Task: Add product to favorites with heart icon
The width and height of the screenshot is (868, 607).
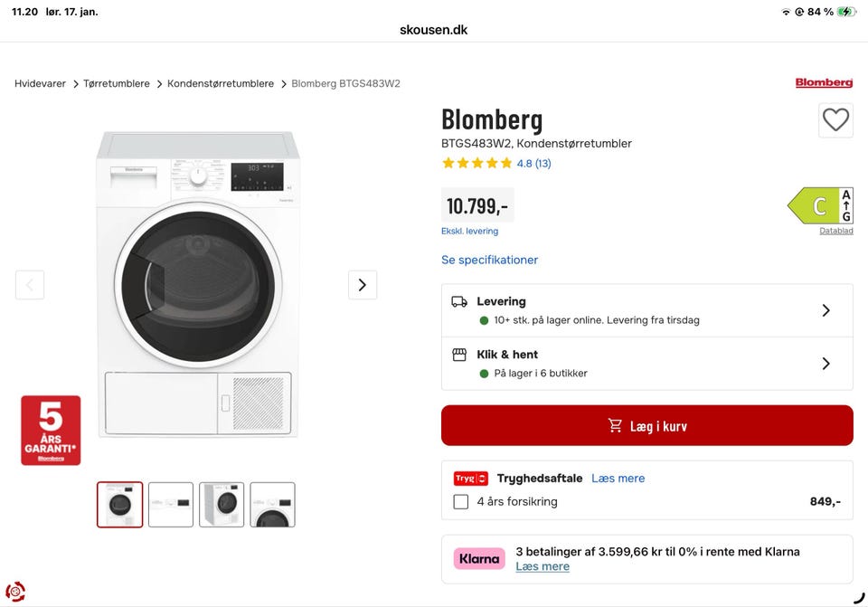Action: [835, 120]
